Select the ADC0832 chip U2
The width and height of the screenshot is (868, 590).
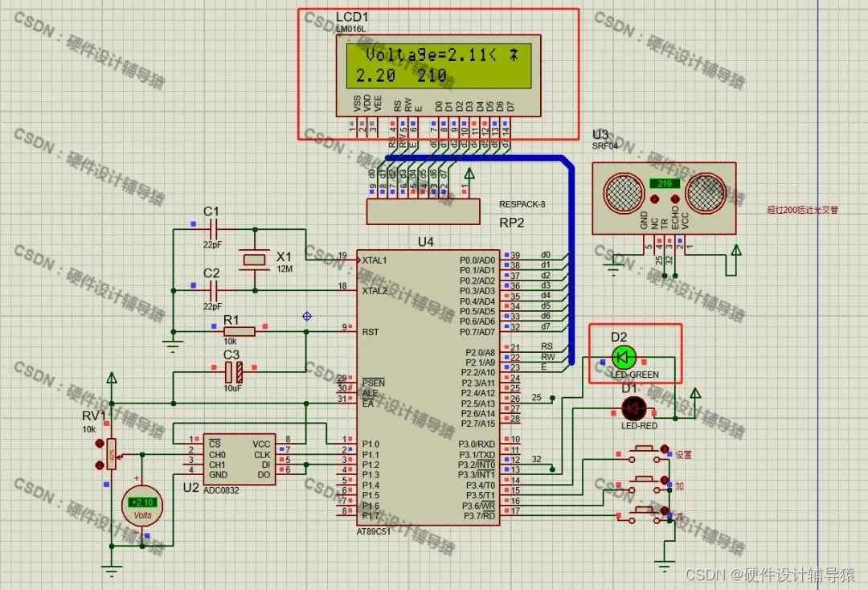pos(240,459)
